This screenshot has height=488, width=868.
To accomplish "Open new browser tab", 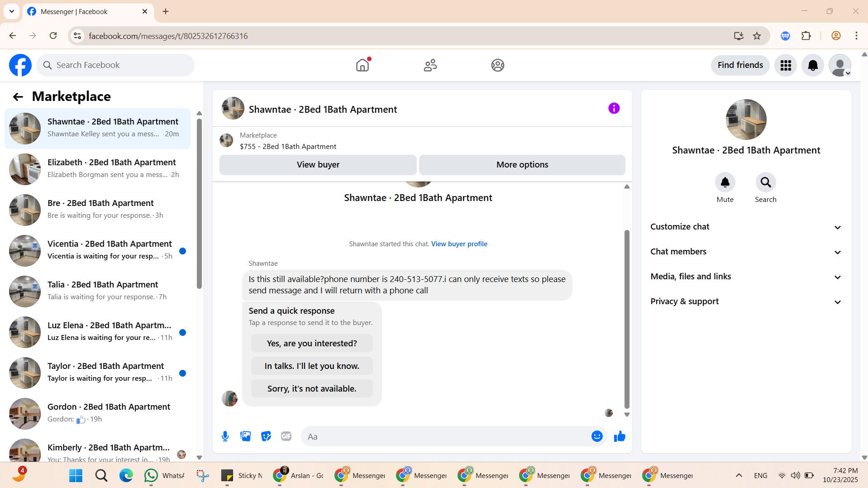I will click(x=166, y=11).
